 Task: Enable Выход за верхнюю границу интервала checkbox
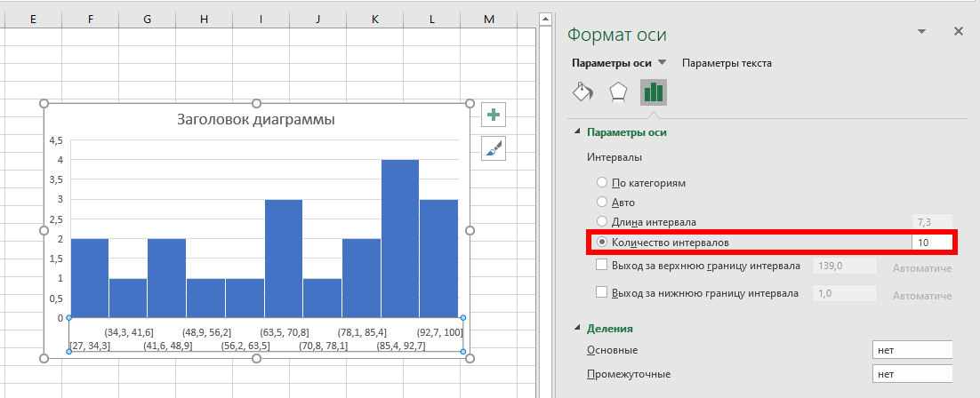pos(600,266)
